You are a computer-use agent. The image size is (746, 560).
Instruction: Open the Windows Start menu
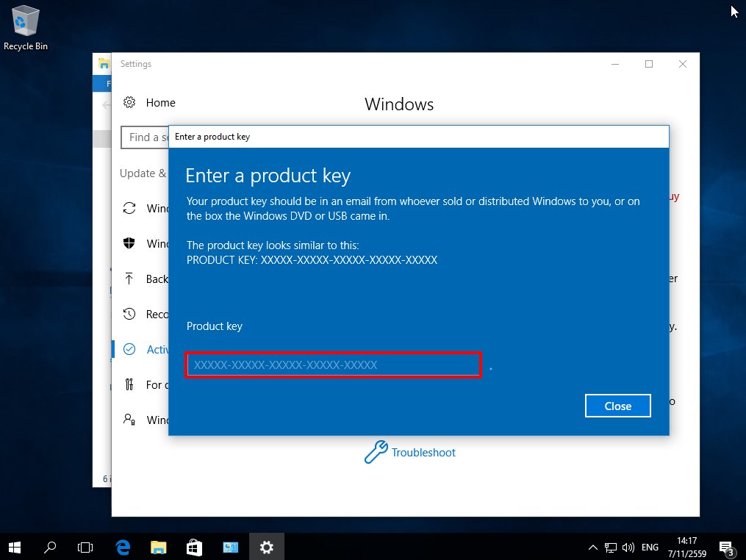click(x=15, y=548)
